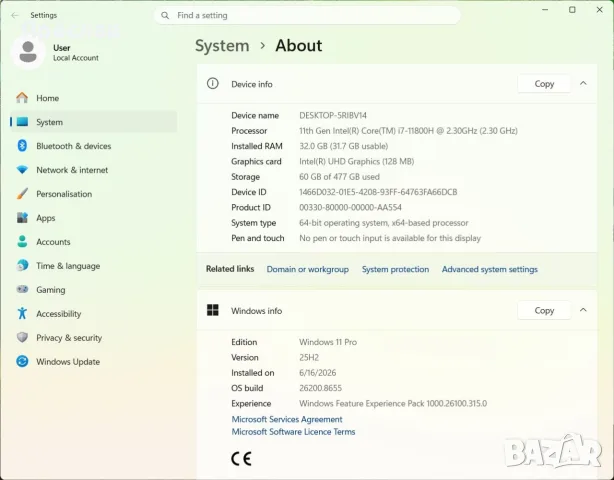Click Intel(R) UHD Graphics value
This screenshot has height=480, width=614.
pyautogui.click(x=356, y=161)
